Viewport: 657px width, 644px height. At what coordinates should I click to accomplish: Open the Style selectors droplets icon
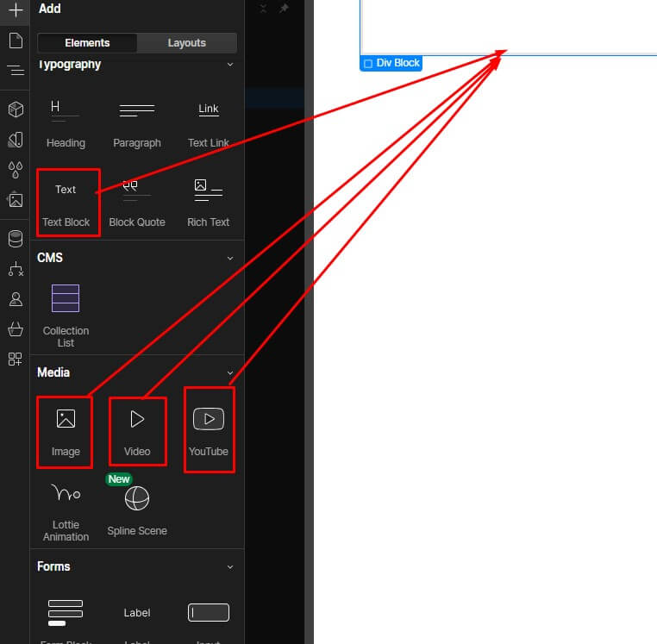pyautogui.click(x=16, y=170)
